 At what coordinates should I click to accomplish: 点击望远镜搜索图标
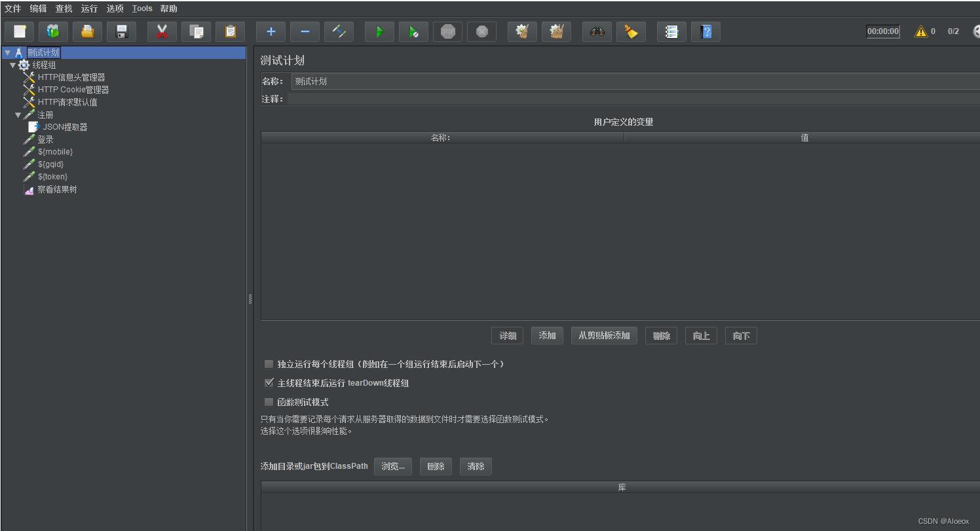tap(597, 31)
